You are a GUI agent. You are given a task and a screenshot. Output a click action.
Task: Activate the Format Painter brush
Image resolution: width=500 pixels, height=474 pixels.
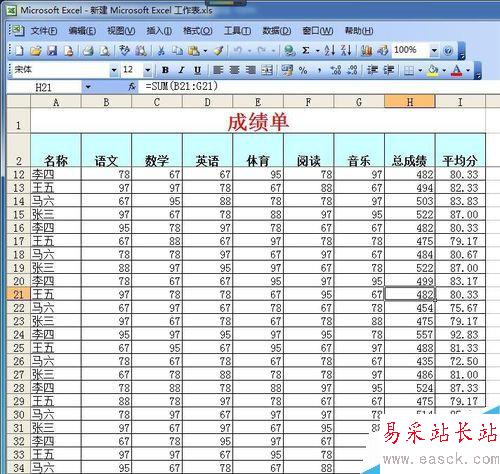(218, 51)
